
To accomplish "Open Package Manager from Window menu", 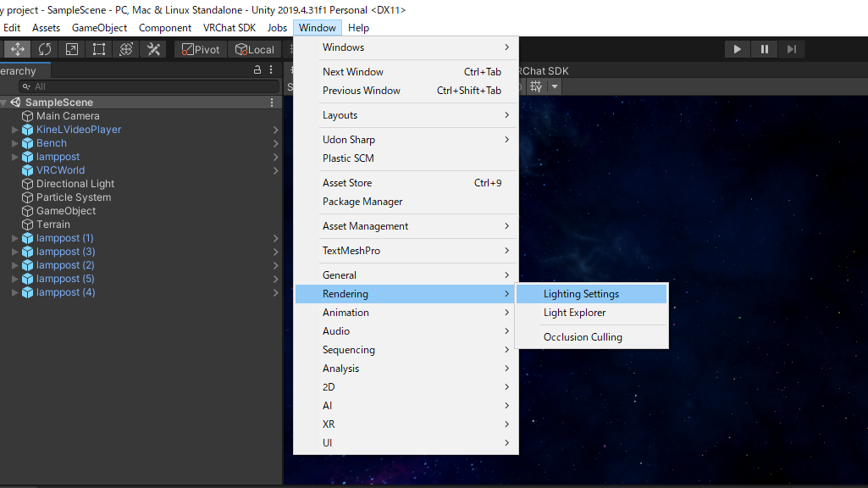I will (362, 202).
